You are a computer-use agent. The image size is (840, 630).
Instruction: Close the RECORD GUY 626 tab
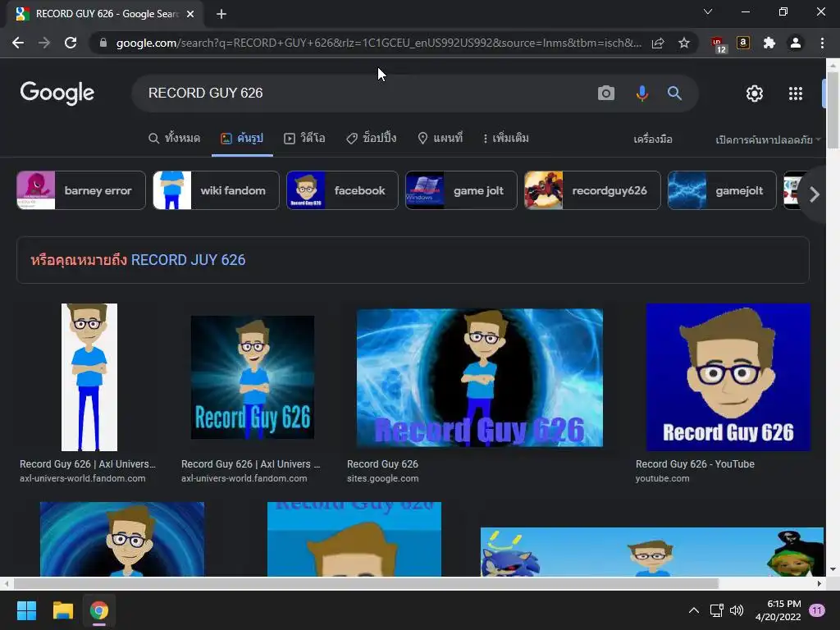[x=190, y=14]
